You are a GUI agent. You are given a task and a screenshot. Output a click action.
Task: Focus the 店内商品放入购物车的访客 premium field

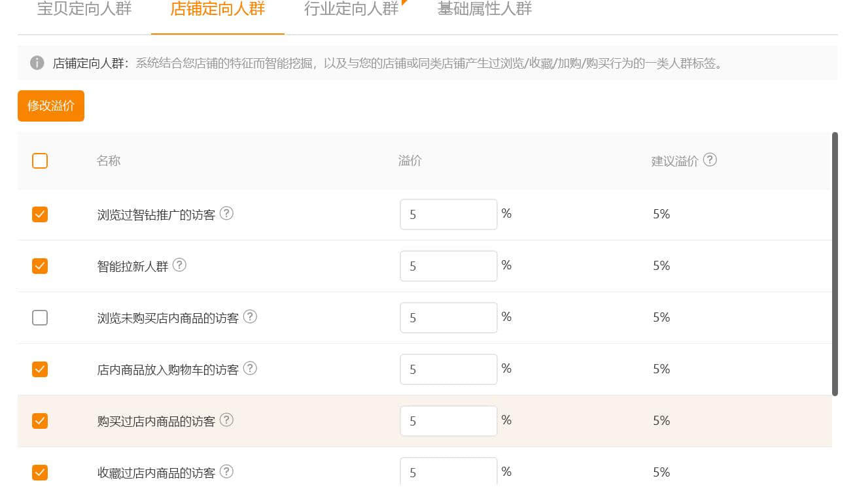click(x=448, y=369)
